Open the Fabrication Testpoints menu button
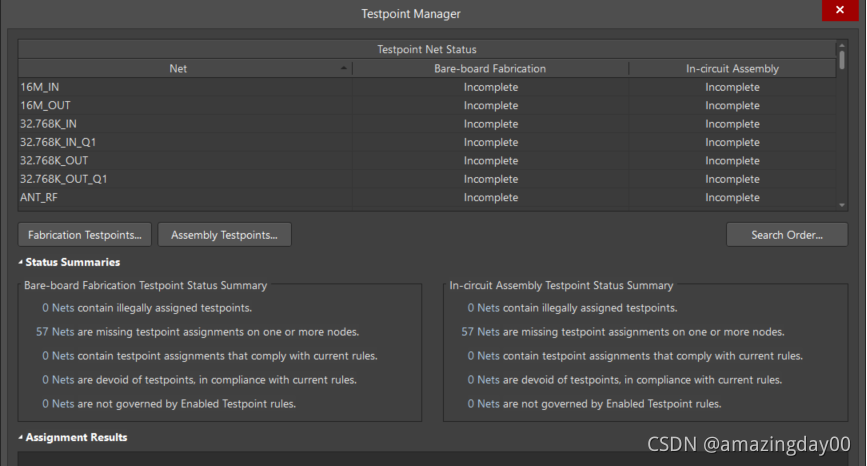 (85, 235)
